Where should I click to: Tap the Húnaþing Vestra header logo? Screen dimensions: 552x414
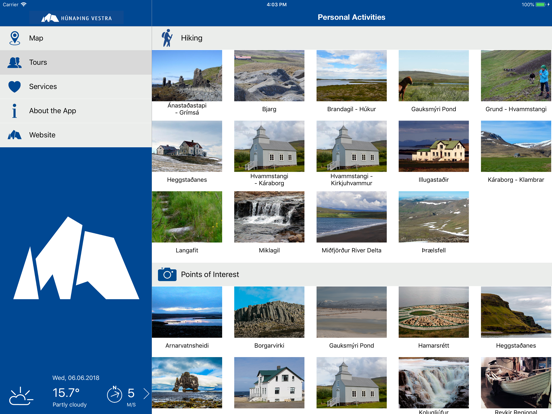76,18
